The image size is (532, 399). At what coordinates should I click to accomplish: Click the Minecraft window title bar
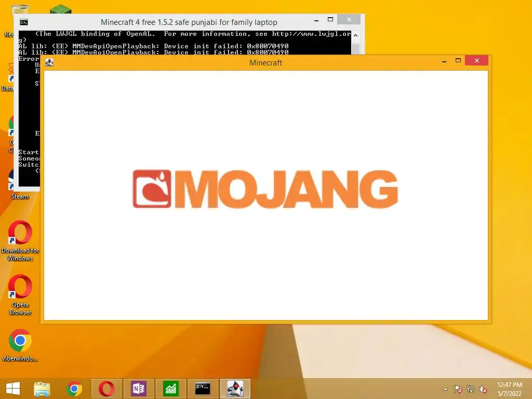coord(265,63)
